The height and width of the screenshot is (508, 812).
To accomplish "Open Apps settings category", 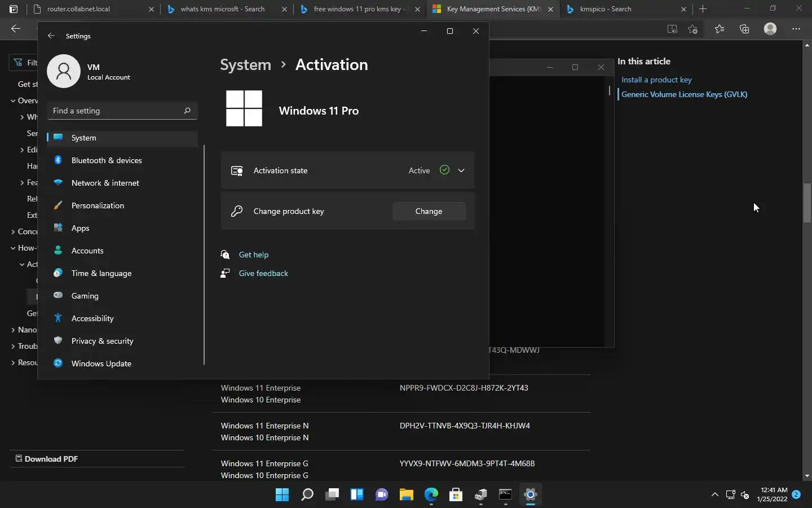I will pos(123,228).
